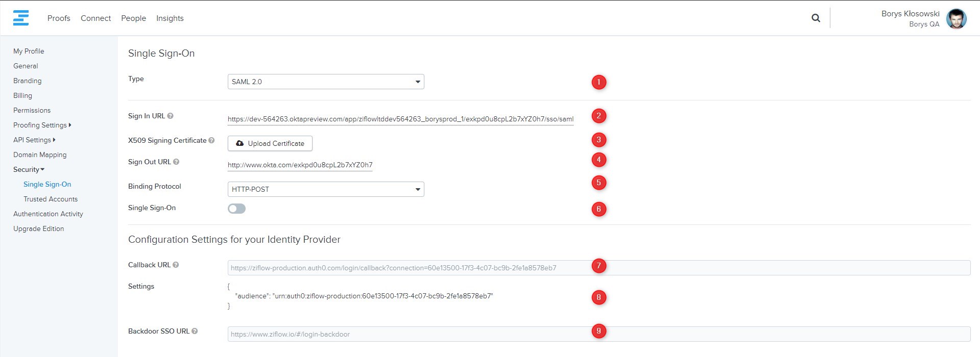Open Trusted Accounts in the sidebar
The image size is (980, 357).
tap(51, 199)
